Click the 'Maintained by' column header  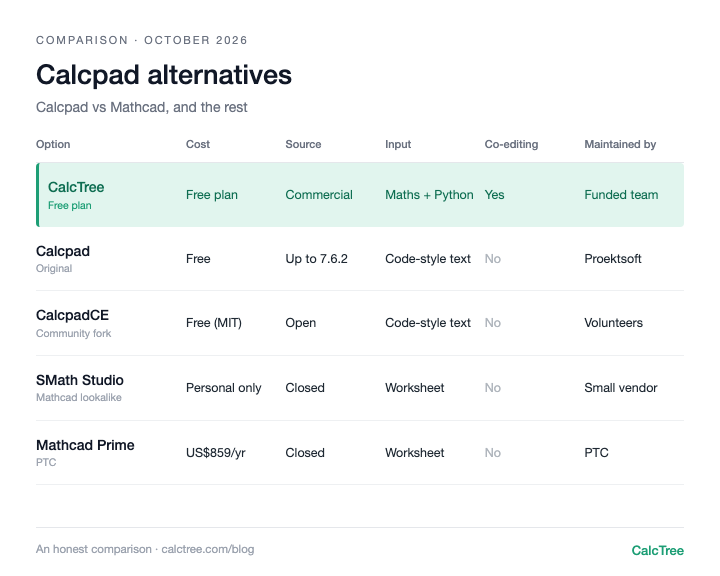pyautogui.click(x=620, y=144)
